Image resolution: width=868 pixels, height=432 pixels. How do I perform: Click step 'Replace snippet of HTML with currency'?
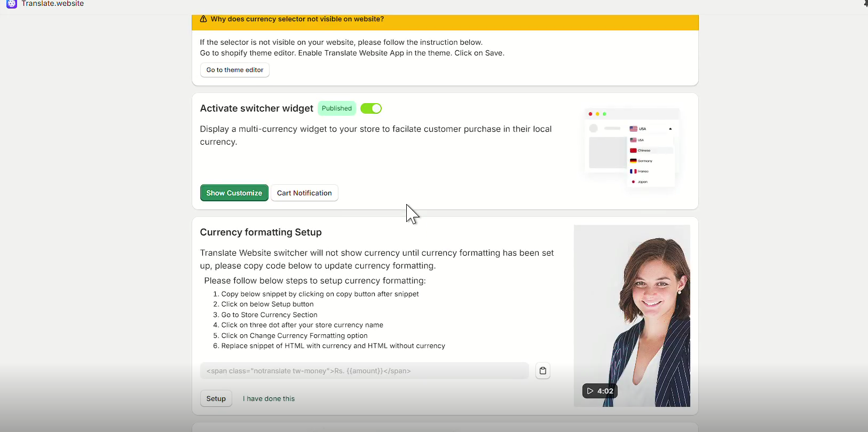[x=333, y=346]
